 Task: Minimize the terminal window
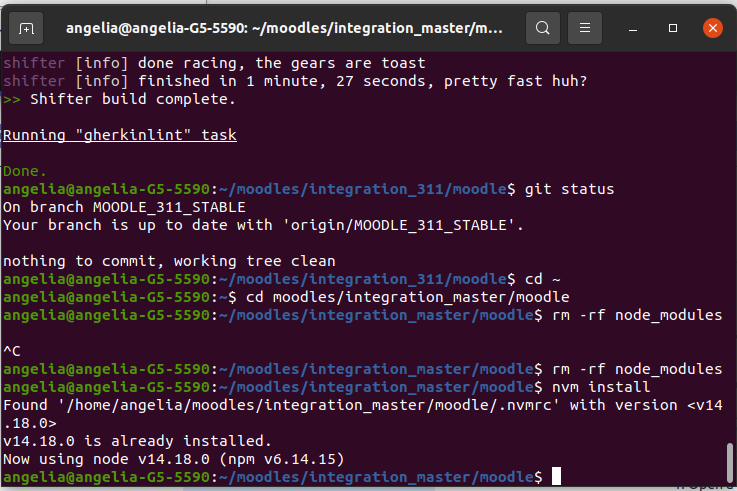pyautogui.click(x=633, y=29)
